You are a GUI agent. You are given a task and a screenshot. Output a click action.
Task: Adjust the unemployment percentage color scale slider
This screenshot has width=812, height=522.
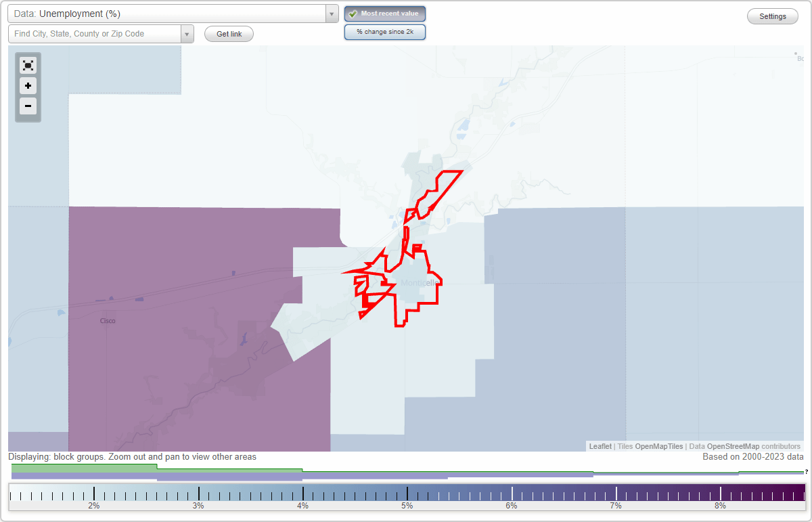coord(406,494)
